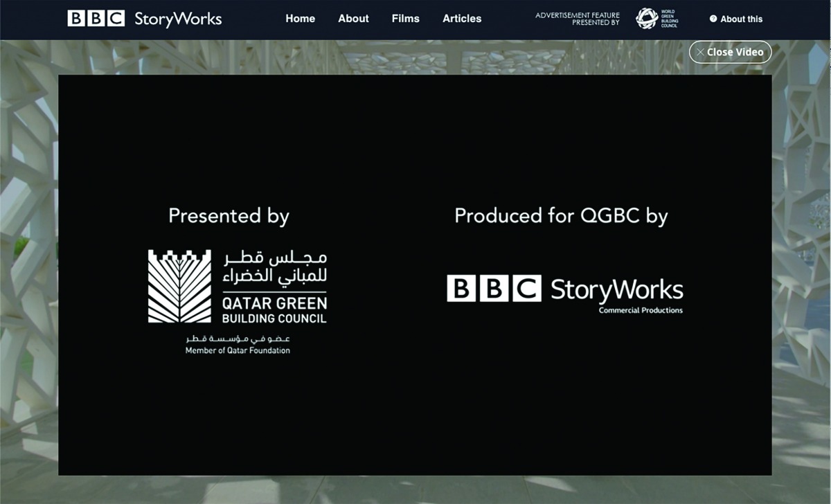Click the Produced for QGBC by heading
Screen dimensions: 831x504
561,216
